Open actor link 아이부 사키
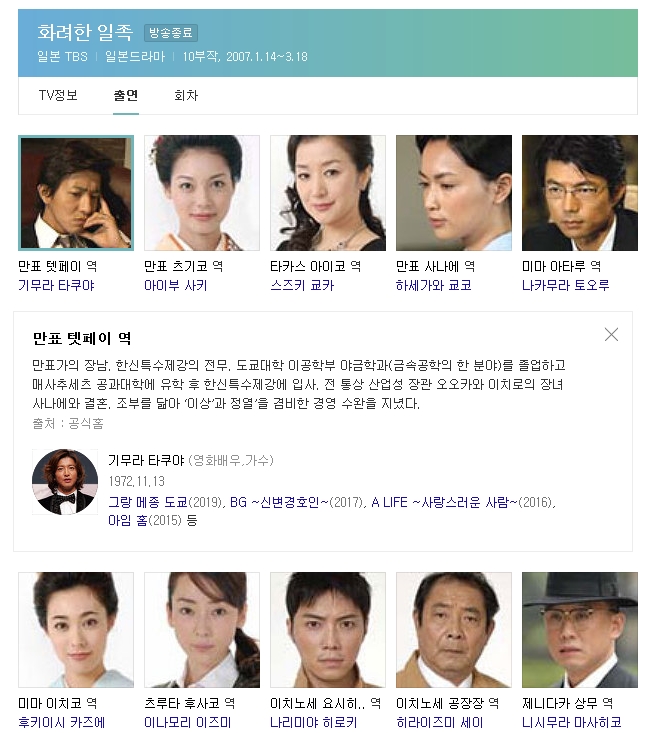Viewport: 648px width, 733px height. 176,285
